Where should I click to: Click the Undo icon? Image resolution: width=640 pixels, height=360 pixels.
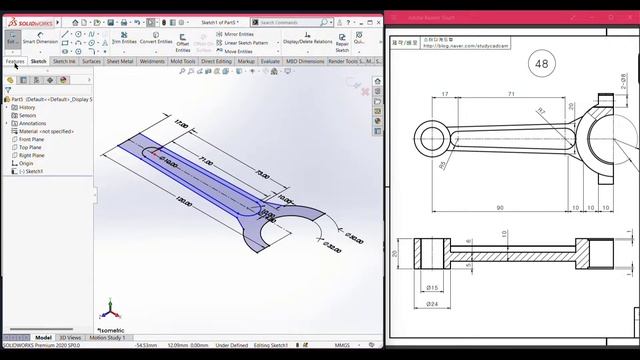(x=137, y=22)
